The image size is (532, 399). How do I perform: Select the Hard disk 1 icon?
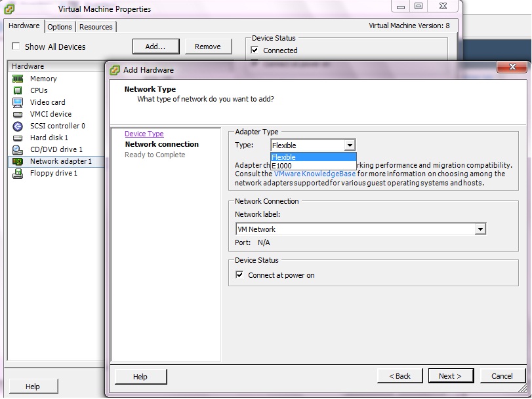pyautogui.click(x=18, y=138)
